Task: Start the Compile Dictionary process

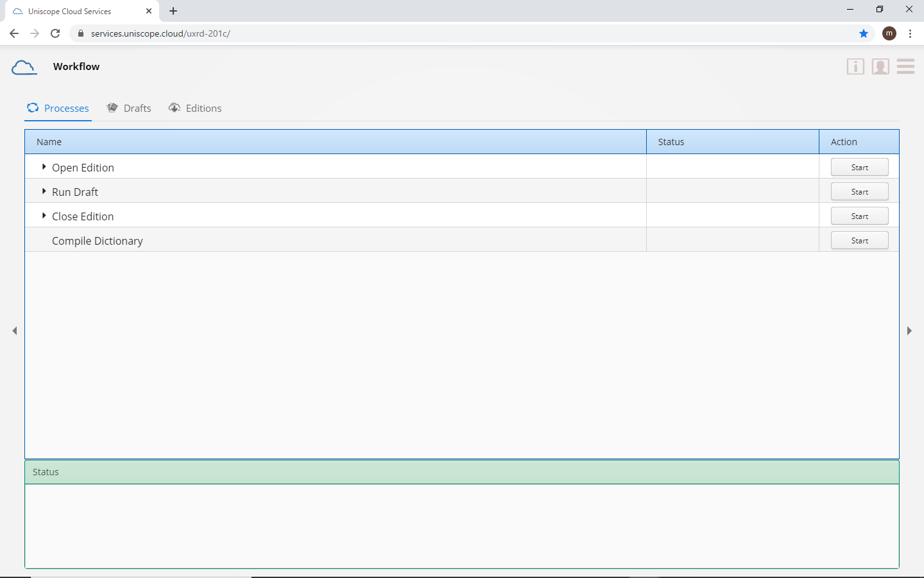Action: (859, 240)
